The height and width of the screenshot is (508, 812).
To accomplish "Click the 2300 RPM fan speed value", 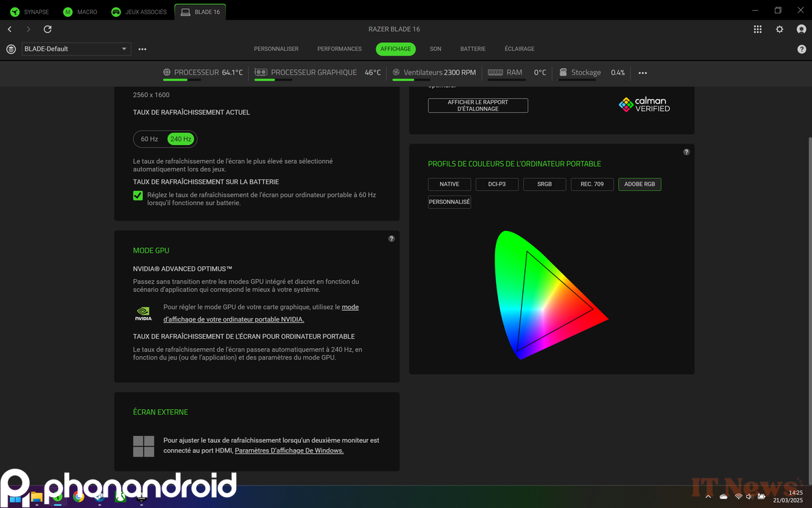I will 460,72.
